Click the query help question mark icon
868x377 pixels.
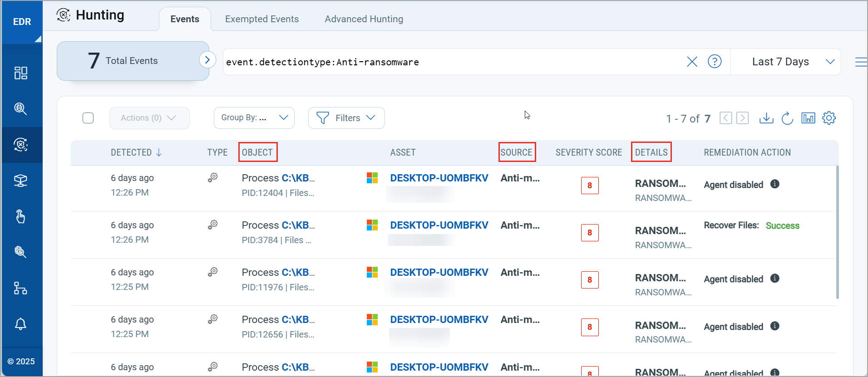coord(715,61)
